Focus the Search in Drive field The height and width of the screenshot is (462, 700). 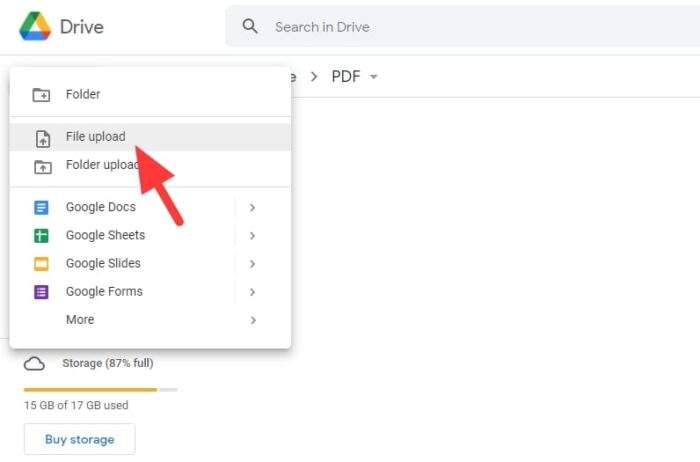pos(462,26)
